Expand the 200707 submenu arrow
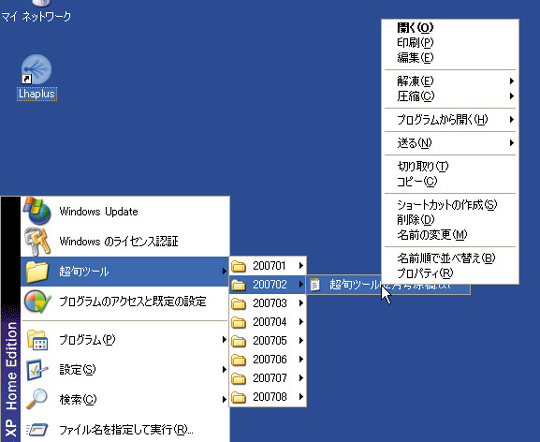 (x=301, y=378)
